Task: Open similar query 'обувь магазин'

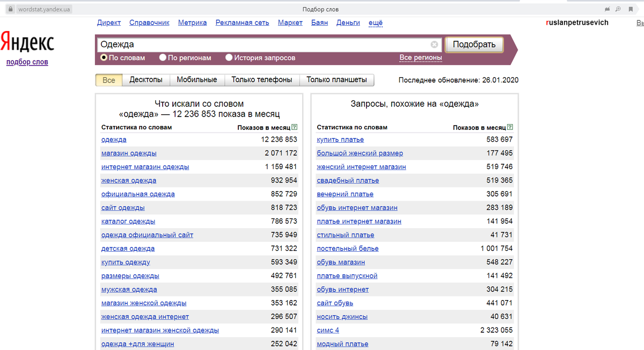Action: (341, 262)
